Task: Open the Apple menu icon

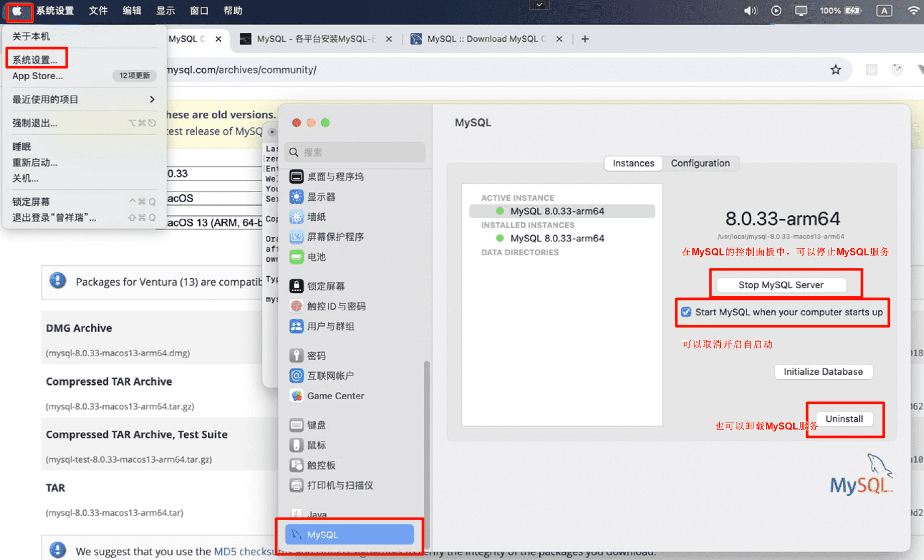Action: tap(17, 11)
